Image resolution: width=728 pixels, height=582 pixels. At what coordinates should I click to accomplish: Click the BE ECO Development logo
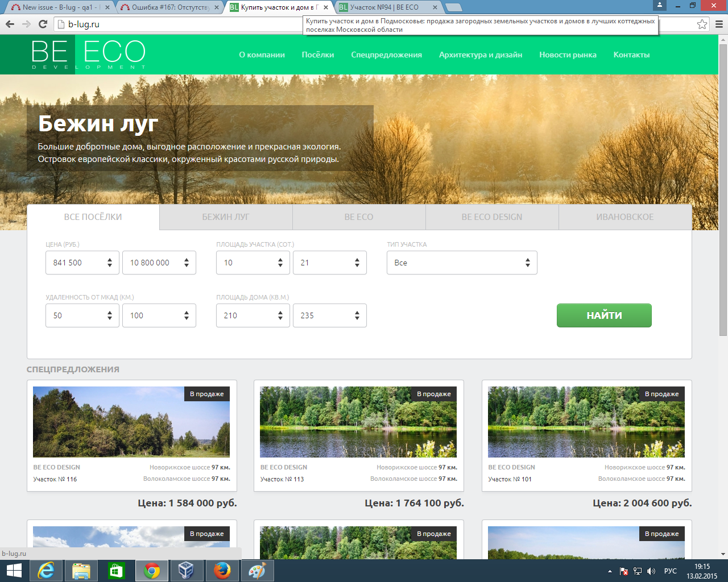[x=88, y=55]
